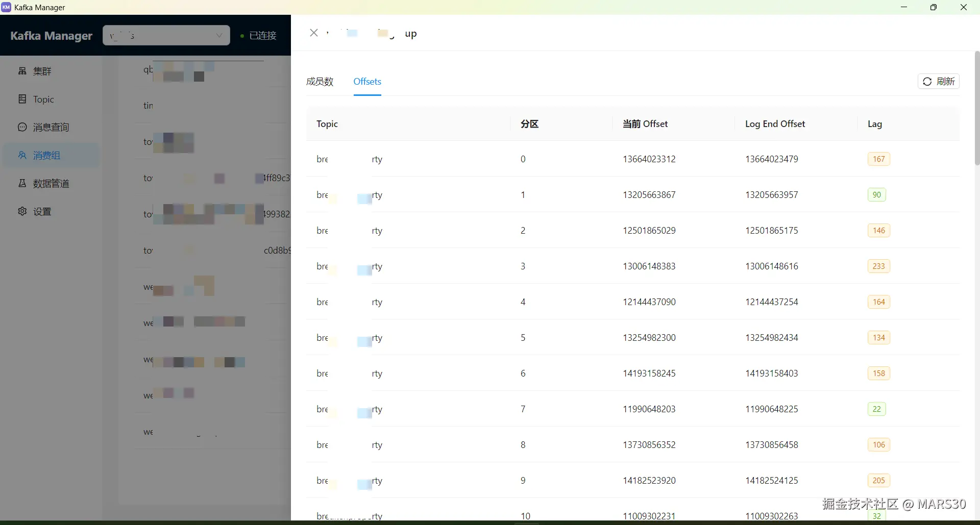Click the 刷新 refresh button

click(939, 82)
